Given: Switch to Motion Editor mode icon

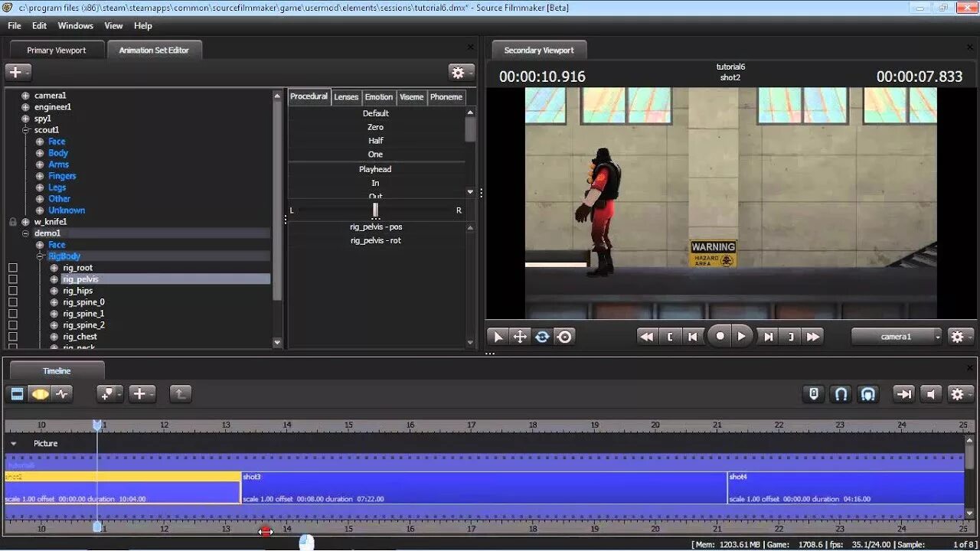Looking at the screenshot, I should [40, 394].
